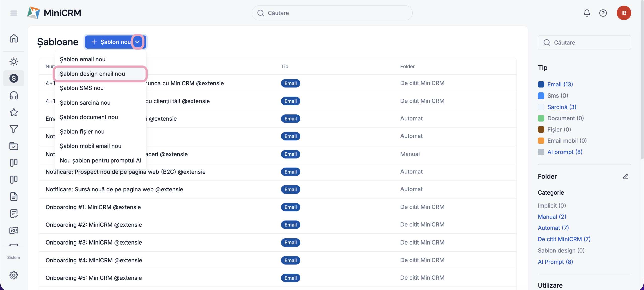Screen dimensions: 644x290
Task: Toggle the Sarcină (3) type filter
Action: [561, 107]
